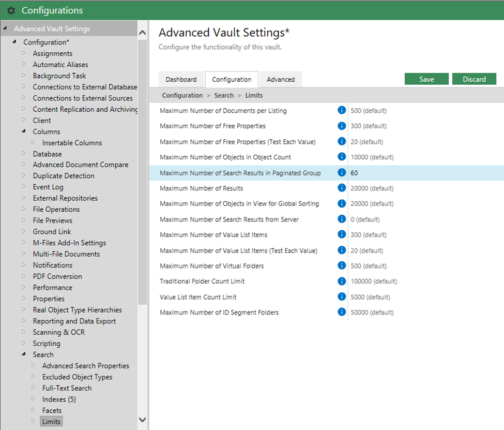Open info icon for Maximum Number of Value List Items
This screenshot has height=430, width=504.
(342, 234)
